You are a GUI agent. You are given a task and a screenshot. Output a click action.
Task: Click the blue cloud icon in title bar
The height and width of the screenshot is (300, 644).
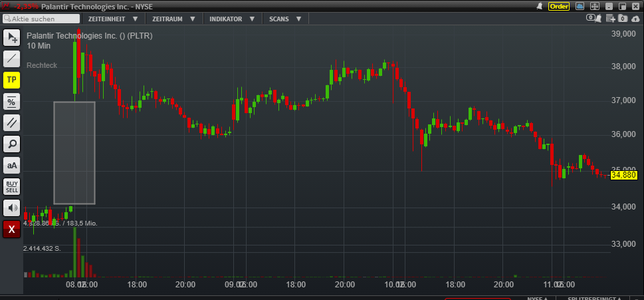pos(580,6)
